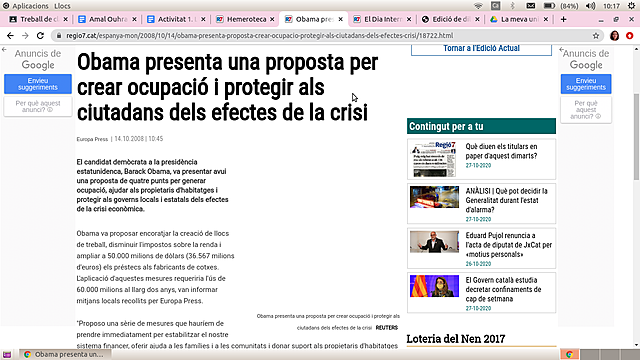Click the REUTERS photo credit

coord(387,328)
